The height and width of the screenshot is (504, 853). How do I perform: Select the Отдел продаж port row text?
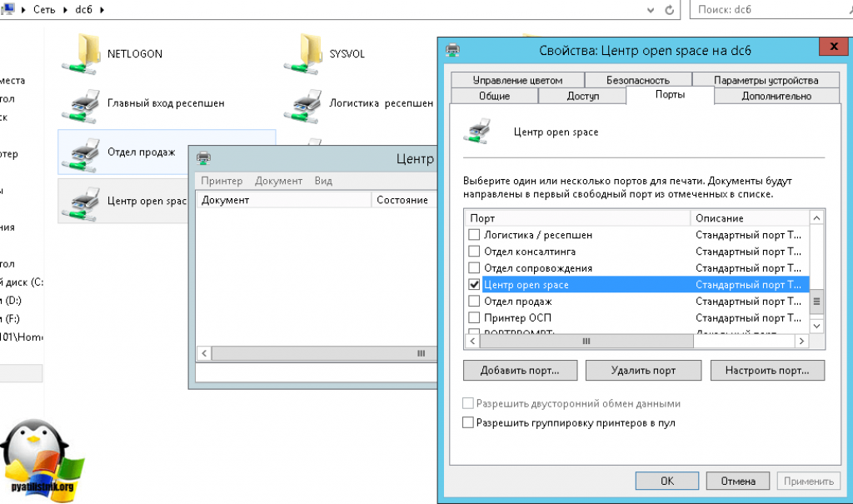(518, 302)
